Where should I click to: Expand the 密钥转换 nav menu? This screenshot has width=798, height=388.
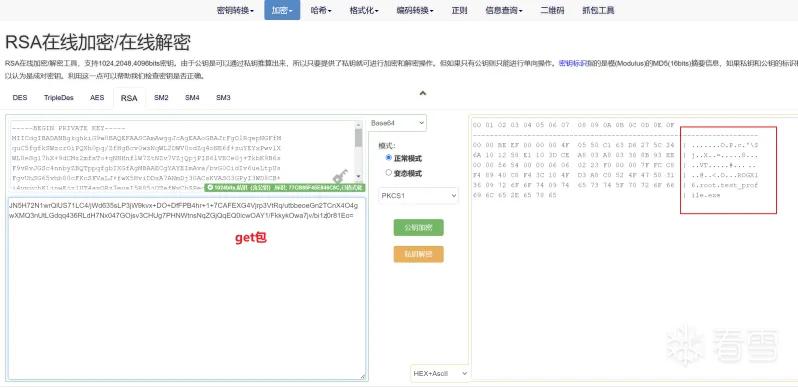(x=235, y=10)
